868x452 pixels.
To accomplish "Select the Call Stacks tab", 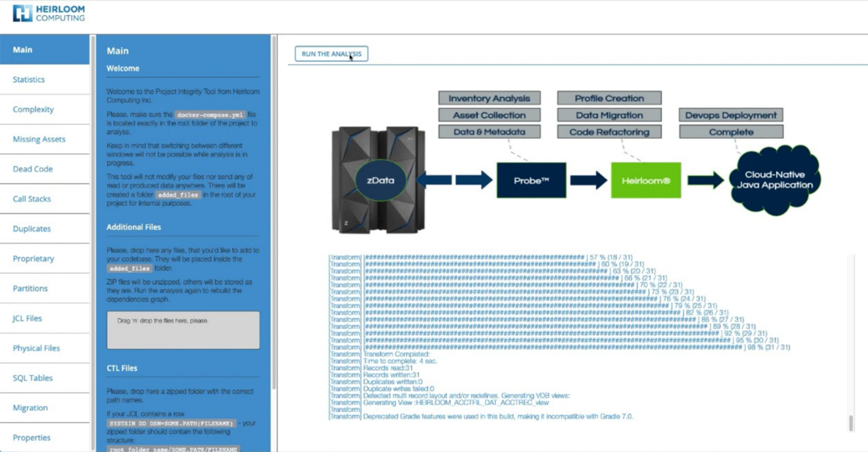I will 32,199.
